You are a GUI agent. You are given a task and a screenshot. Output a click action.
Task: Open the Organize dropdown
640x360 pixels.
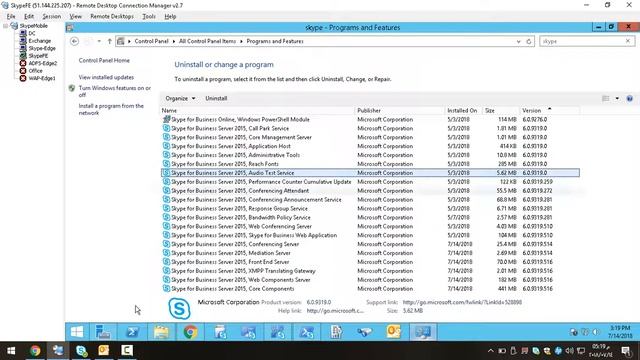[x=180, y=98]
